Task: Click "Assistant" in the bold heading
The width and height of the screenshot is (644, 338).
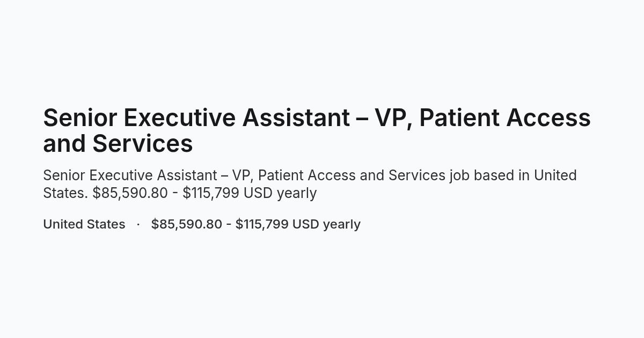Action: tap(296, 117)
